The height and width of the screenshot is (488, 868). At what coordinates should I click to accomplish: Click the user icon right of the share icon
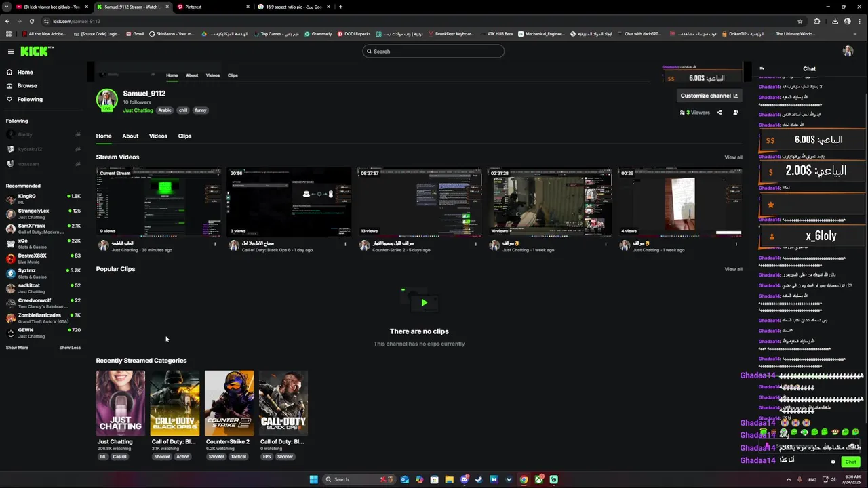[x=736, y=113]
